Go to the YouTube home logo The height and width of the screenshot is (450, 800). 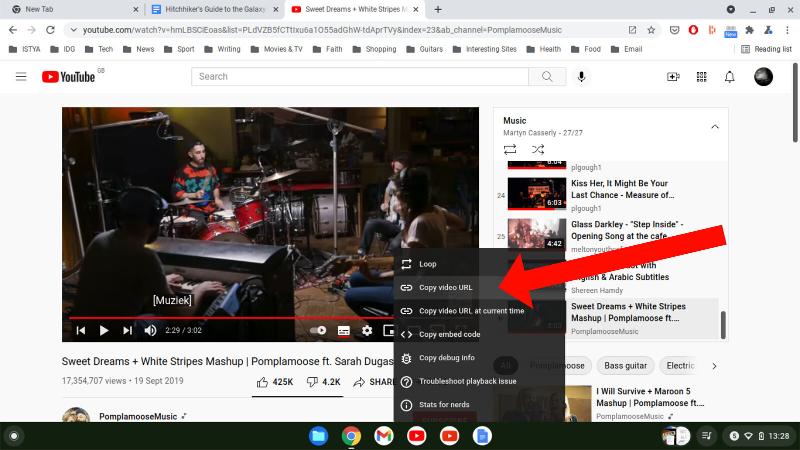[68, 77]
